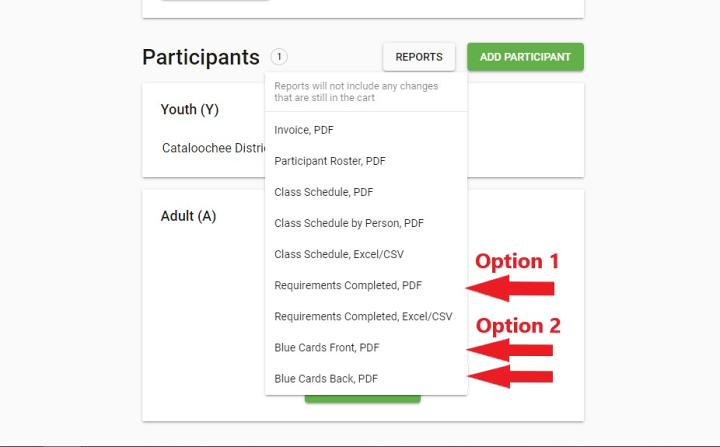Select Requirements Completed, PDF
This screenshot has width=720, height=447.
coord(348,285)
